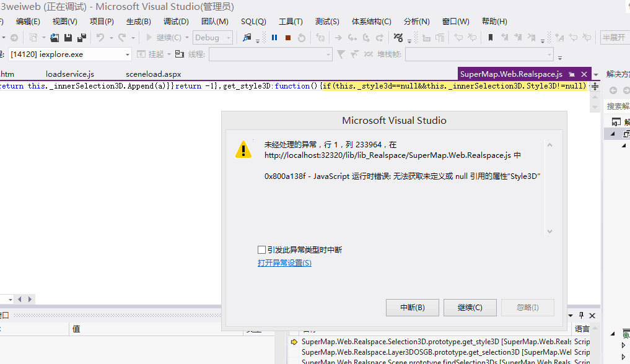Expand the redo history dropdown arrow

coord(133,38)
